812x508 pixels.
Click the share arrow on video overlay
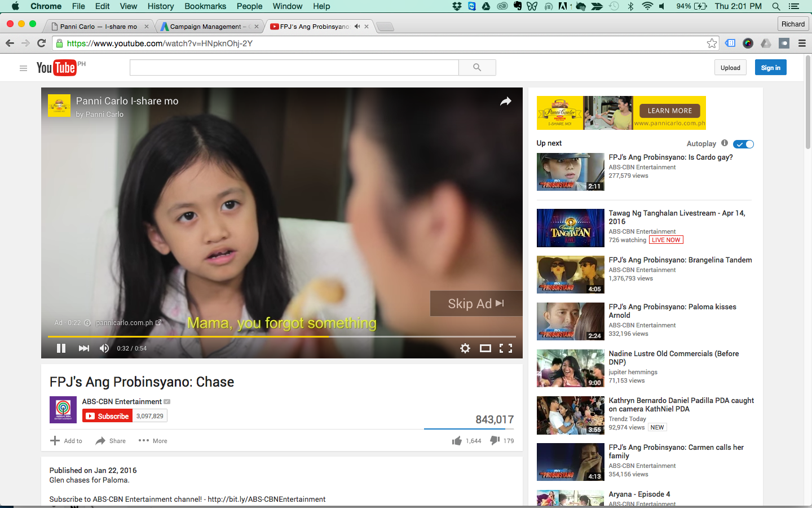click(x=505, y=101)
